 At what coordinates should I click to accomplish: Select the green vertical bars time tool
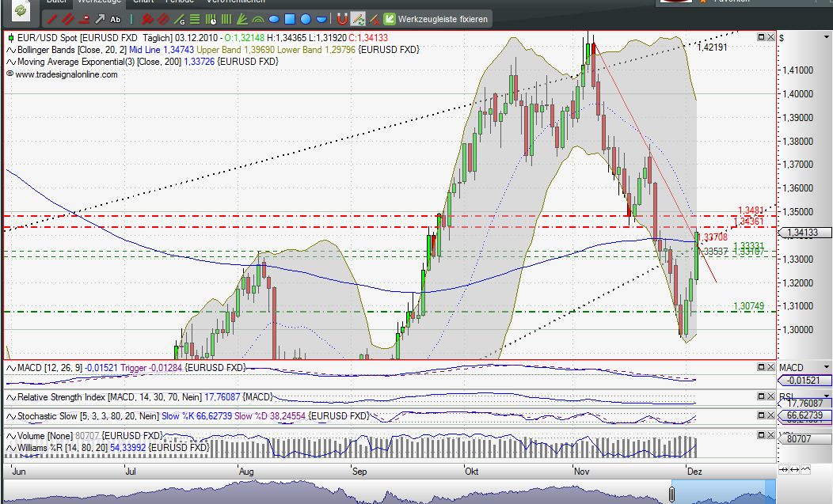click(x=226, y=20)
